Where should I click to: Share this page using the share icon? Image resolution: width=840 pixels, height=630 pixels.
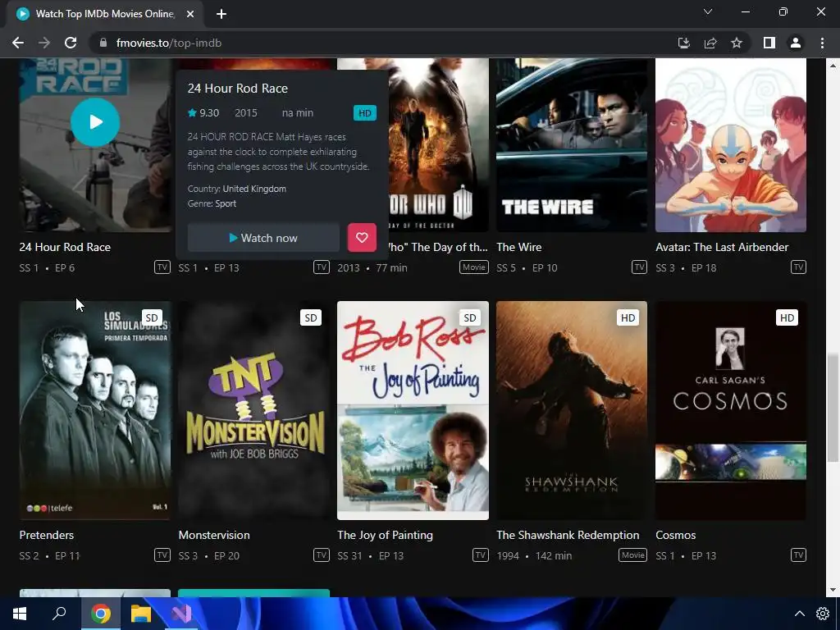[710, 43]
